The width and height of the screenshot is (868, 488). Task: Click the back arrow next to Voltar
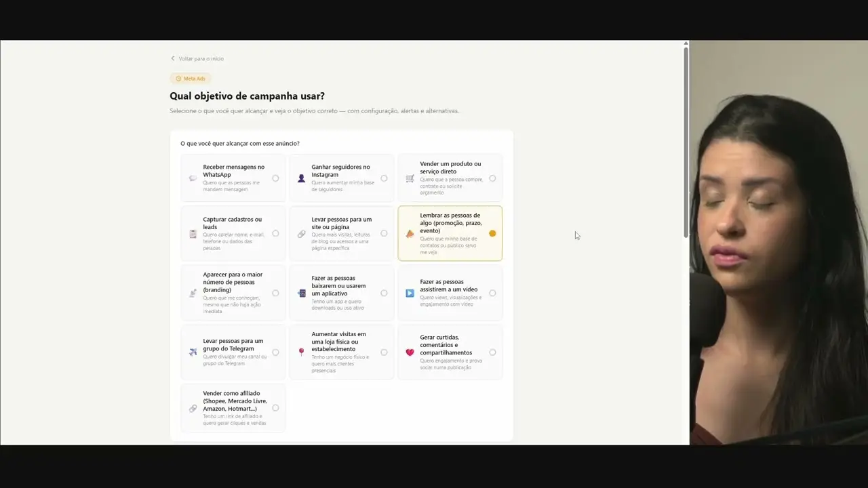coord(173,58)
